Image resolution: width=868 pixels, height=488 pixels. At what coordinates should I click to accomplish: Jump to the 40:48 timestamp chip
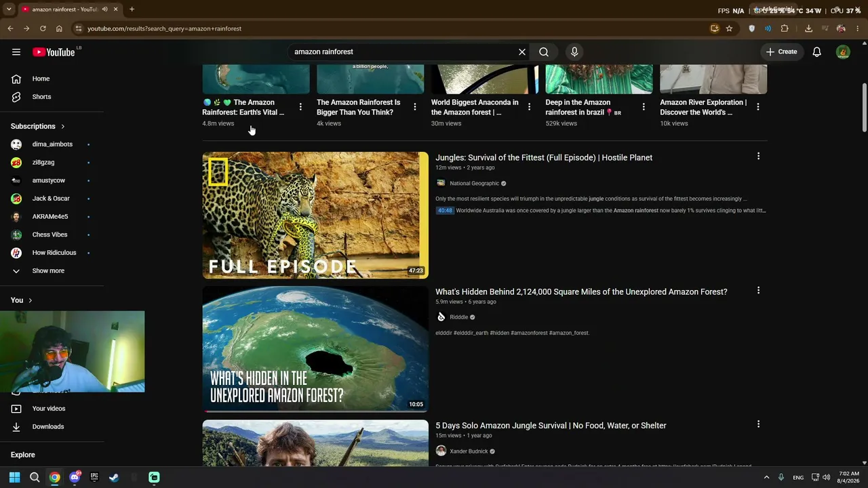[x=445, y=211]
